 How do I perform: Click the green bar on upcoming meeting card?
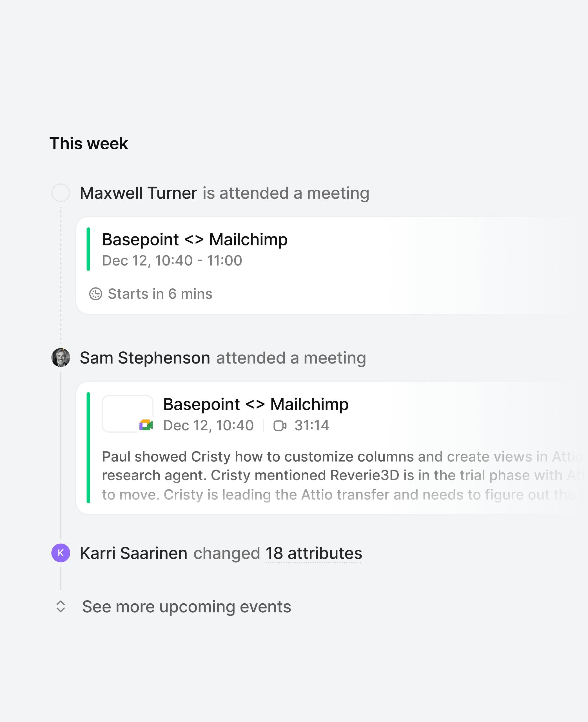pos(88,249)
